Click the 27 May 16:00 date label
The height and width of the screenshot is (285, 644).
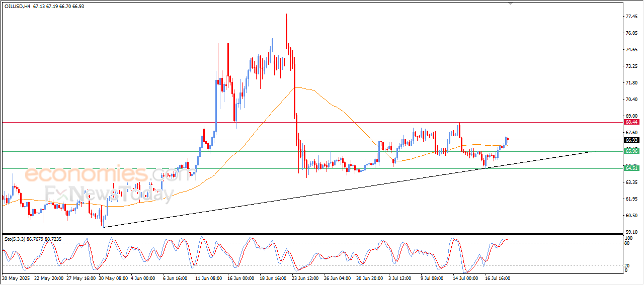(x=82, y=277)
